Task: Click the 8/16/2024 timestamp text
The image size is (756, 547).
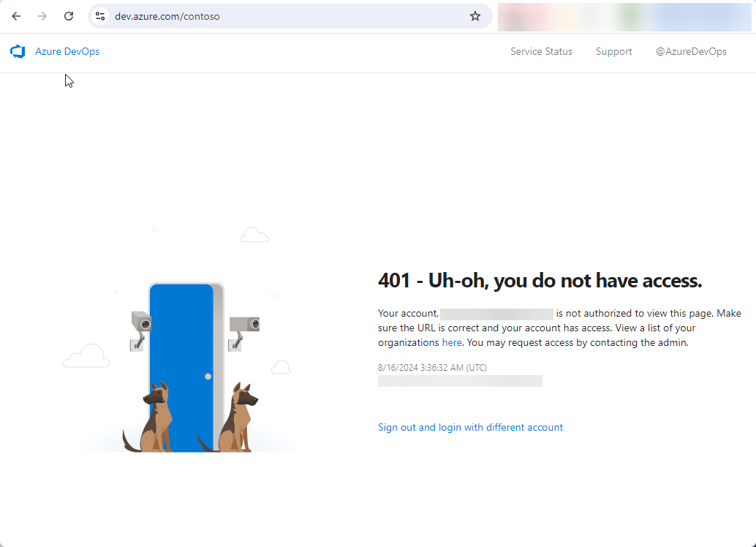Action: point(432,368)
